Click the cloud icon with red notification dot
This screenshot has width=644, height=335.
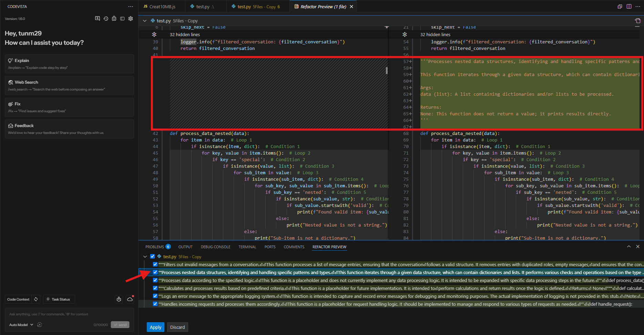coord(130,299)
